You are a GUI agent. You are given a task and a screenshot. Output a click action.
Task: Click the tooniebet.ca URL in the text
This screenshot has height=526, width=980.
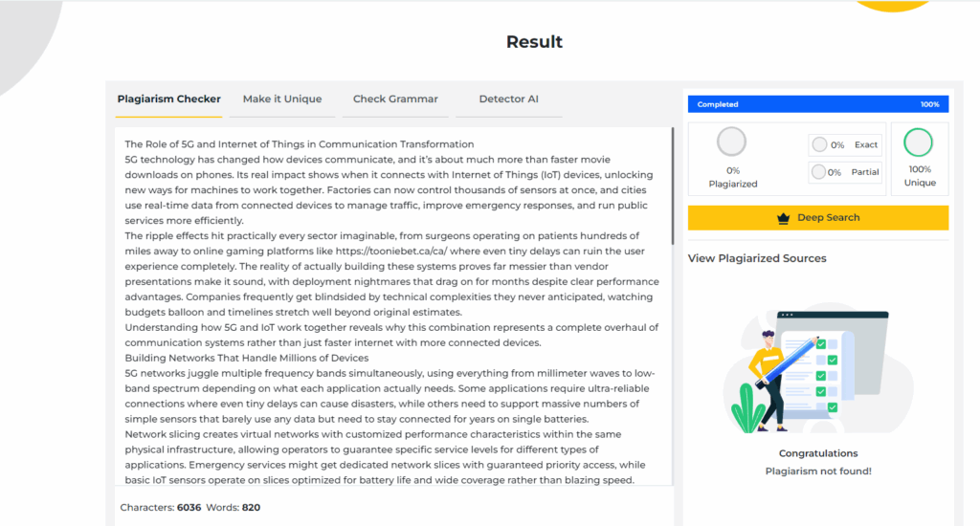[x=391, y=252]
